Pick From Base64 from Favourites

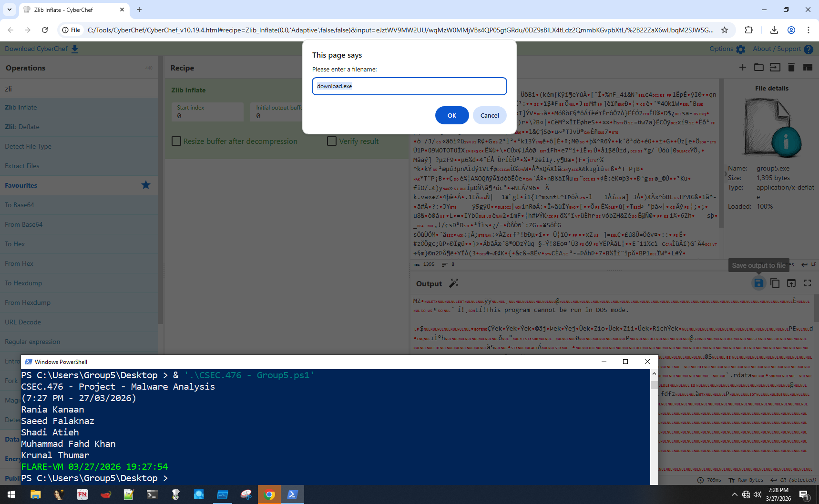coord(79,224)
